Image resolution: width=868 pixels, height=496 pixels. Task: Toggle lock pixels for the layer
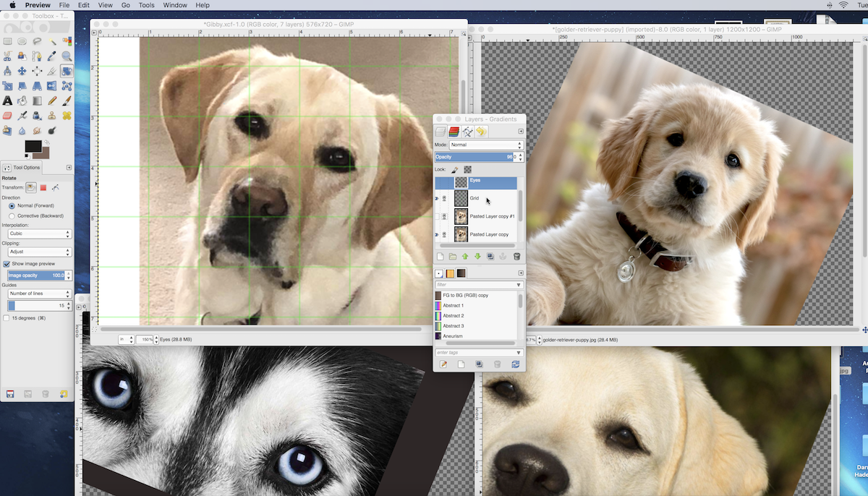coord(455,169)
